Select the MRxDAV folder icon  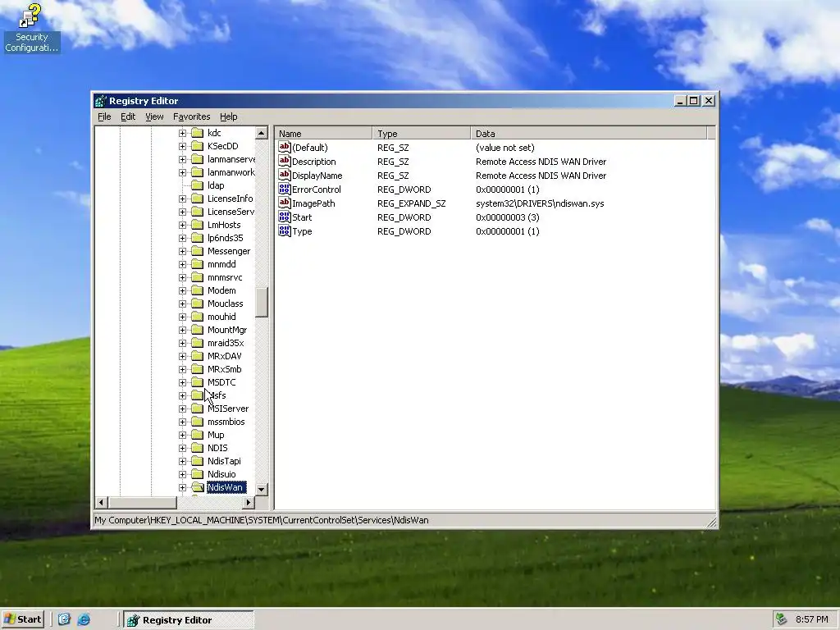coord(198,356)
